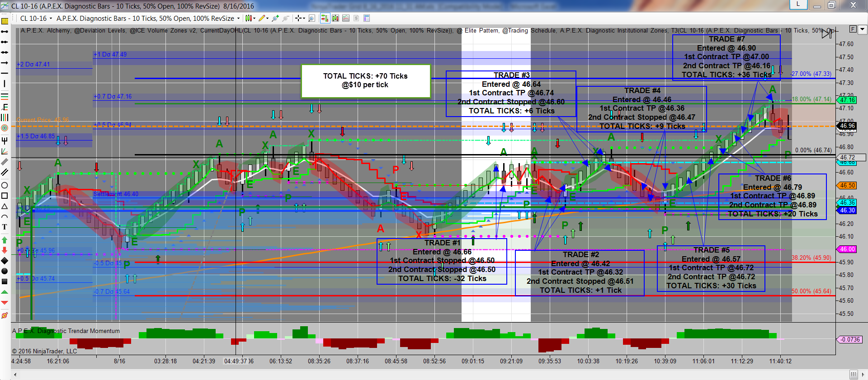Select the Fibonacci Retracements tool
Viewport: 868px width, 380px height.
coord(5,96)
